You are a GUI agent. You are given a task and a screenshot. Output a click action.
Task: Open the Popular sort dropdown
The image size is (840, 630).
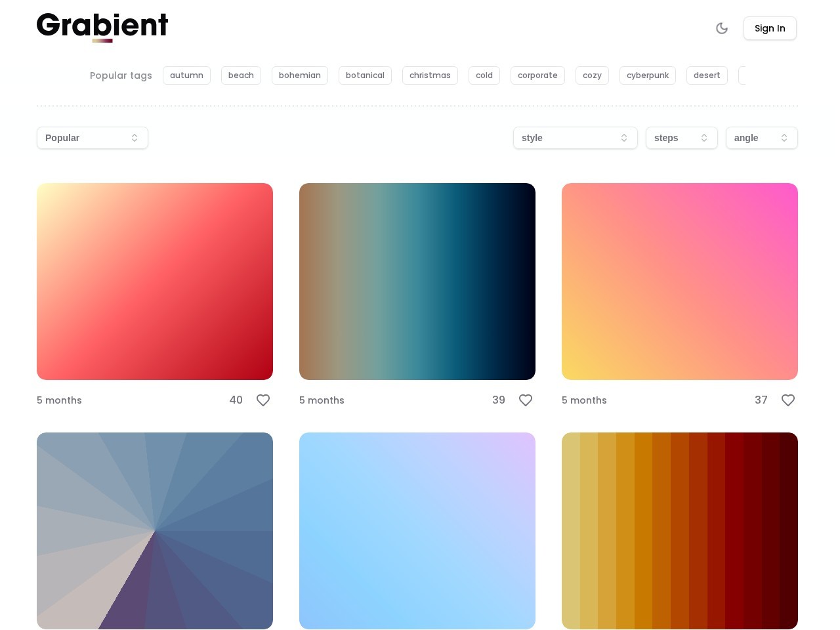(x=92, y=138)
